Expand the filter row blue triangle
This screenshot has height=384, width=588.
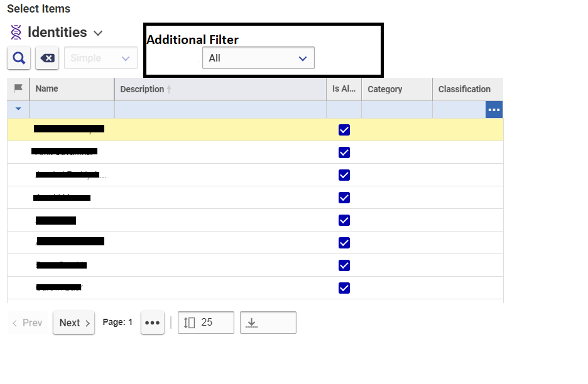pos(18,109)
